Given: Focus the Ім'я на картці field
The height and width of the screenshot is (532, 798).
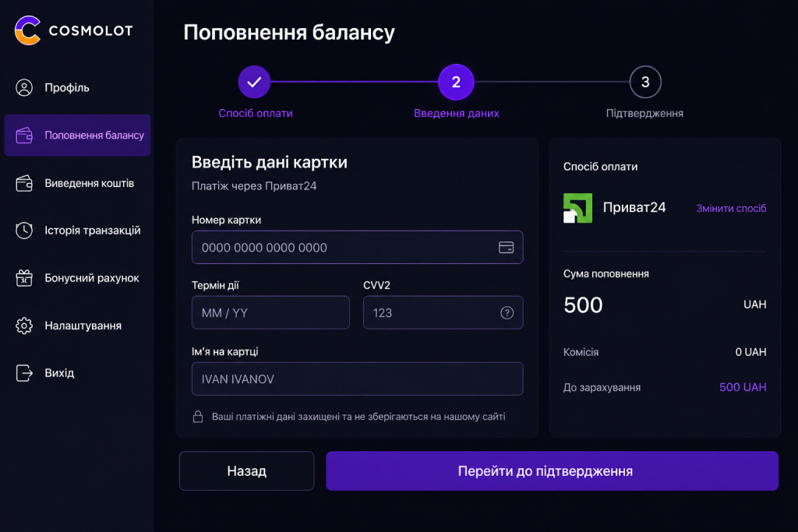Looking at the screenshot, I should click(x=357, y=379).
